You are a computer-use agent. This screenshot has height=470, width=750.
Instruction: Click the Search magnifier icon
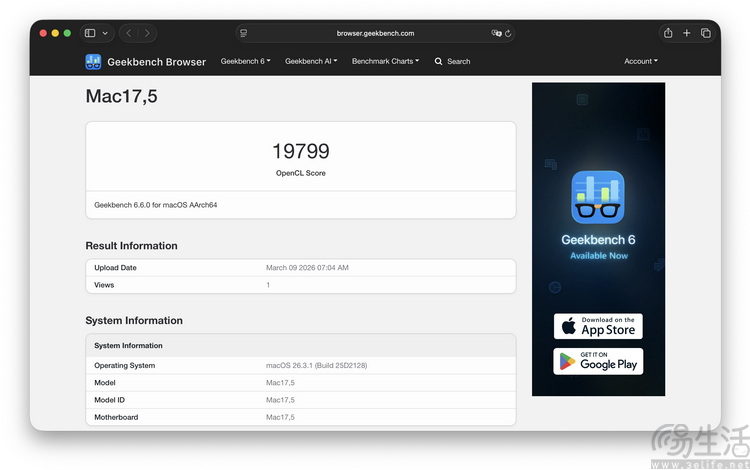pos(438,61)
